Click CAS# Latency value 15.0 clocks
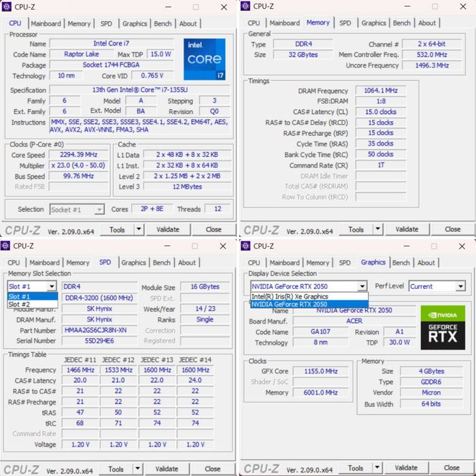Image resolution: width=476 pixels, height=476 pixels. pyautogui.click(x=381, y=112)
